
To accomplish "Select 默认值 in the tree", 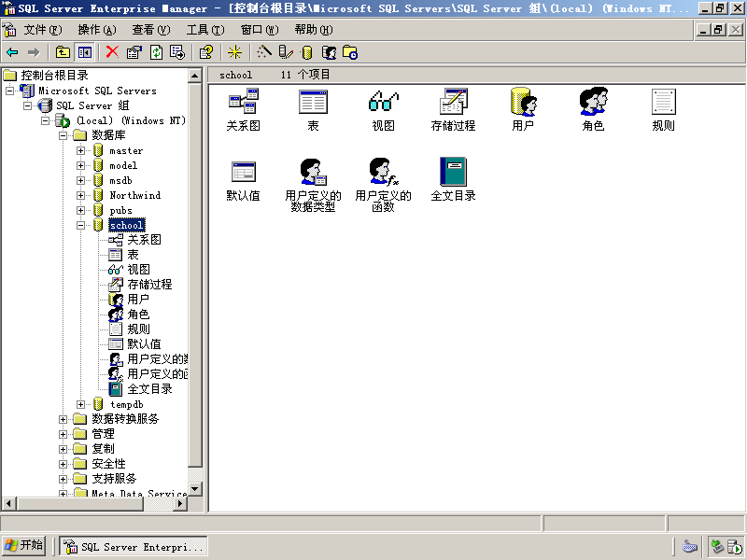I will coord(144,343).
